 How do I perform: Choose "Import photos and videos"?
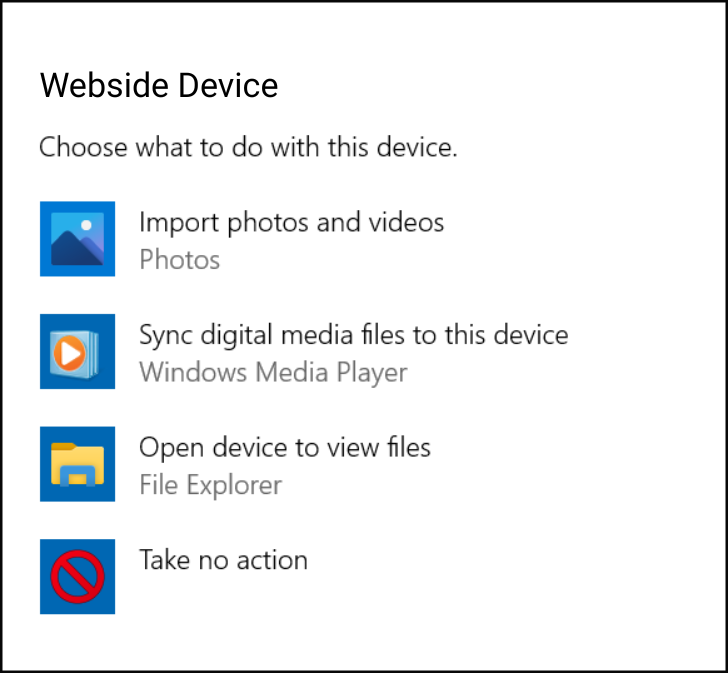pyautogui.click(x=291, y=222)
